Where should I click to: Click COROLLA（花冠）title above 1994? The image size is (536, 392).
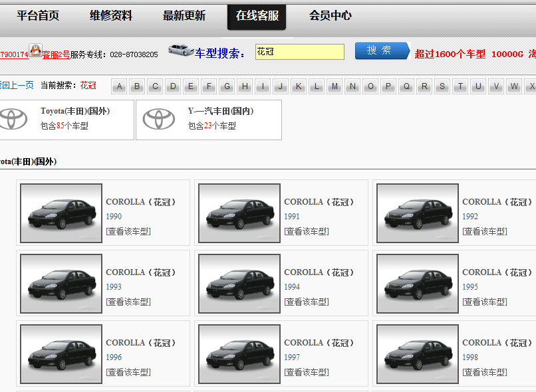pos(319,272)
